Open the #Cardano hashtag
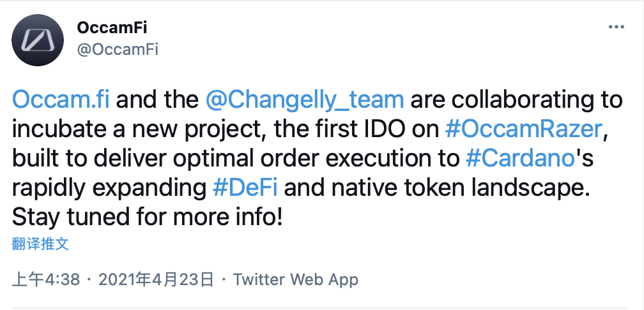The width and height of the screenshot is (644, 310). click(x=520, y=159)
